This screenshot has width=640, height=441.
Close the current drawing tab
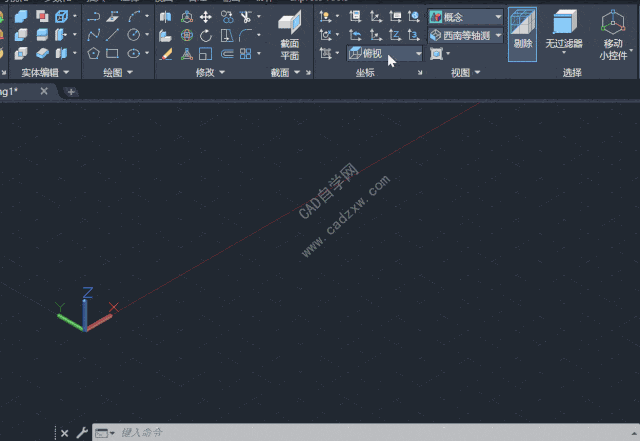click(x=44, y=91)
